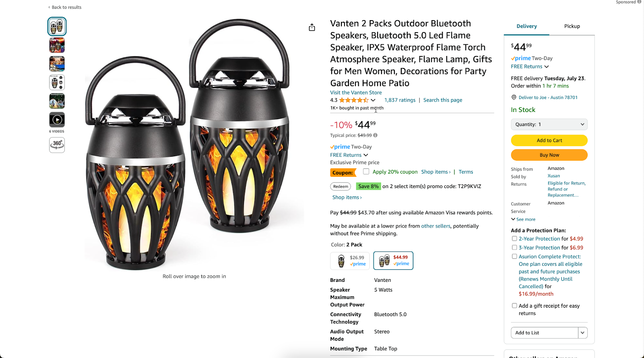Select the $26.99 single pack variant swatch

pos(349,260)
